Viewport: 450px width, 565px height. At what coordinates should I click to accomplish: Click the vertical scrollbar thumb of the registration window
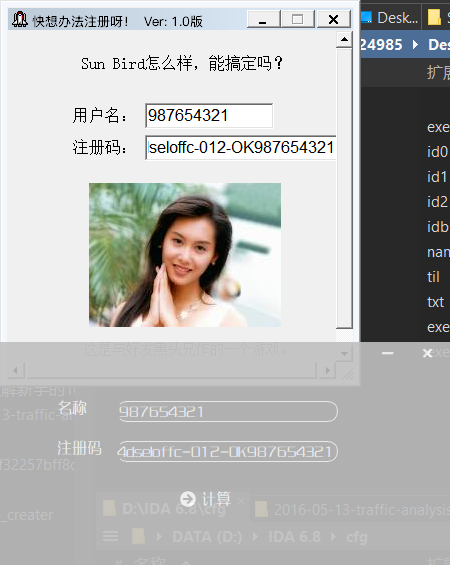pos(344,188)
